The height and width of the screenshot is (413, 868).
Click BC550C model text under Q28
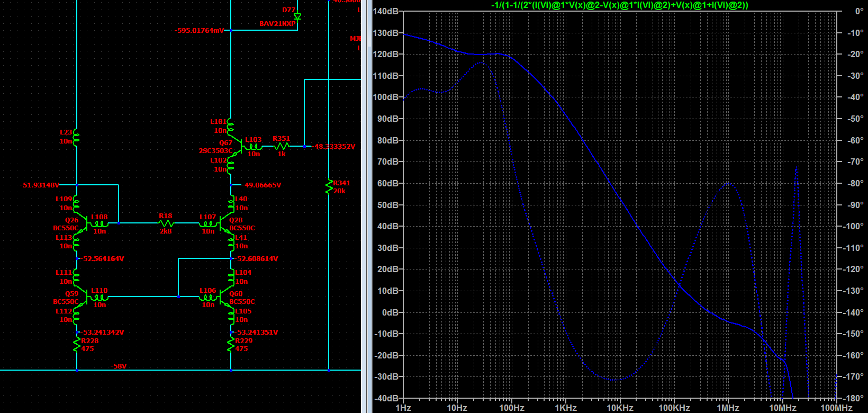tap(242, 228)
